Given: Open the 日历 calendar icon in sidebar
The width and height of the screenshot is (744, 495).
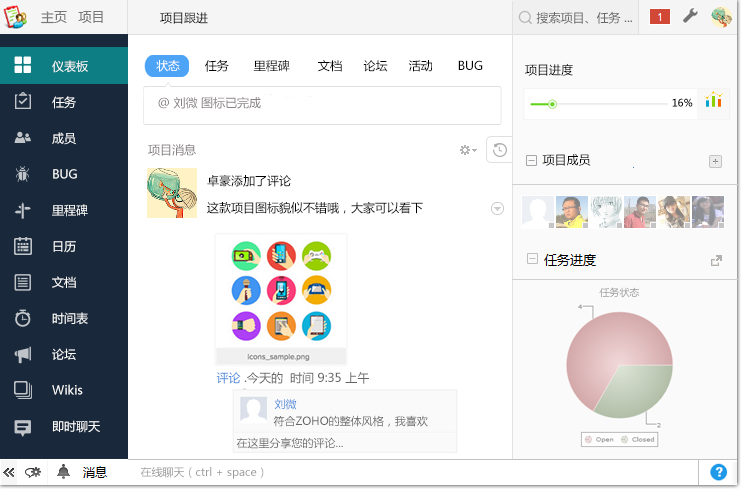Looking at the screenshot, I should coord(23,246).
